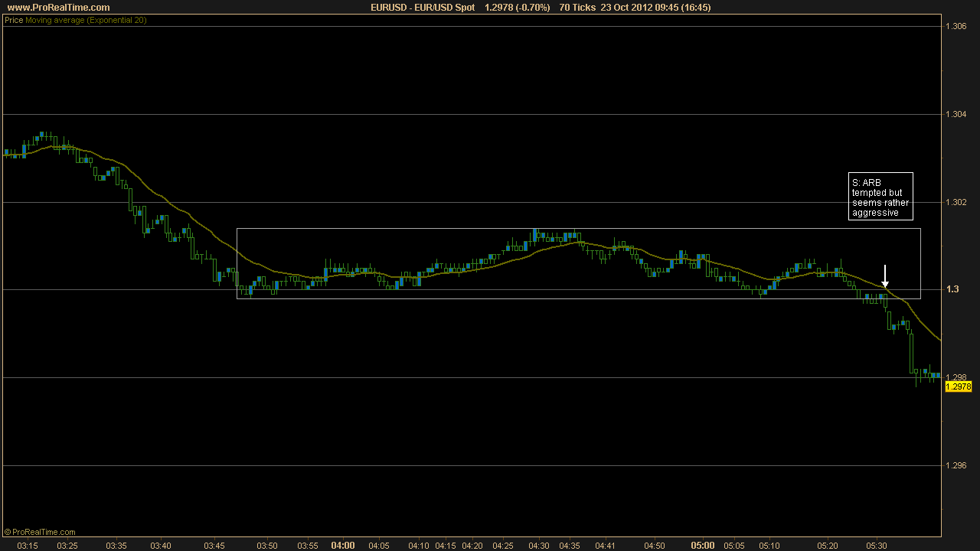Viewport: 980px width, 551px height.
Task: Click the 03:40 time axis label
Action: [x=161, y=546]
